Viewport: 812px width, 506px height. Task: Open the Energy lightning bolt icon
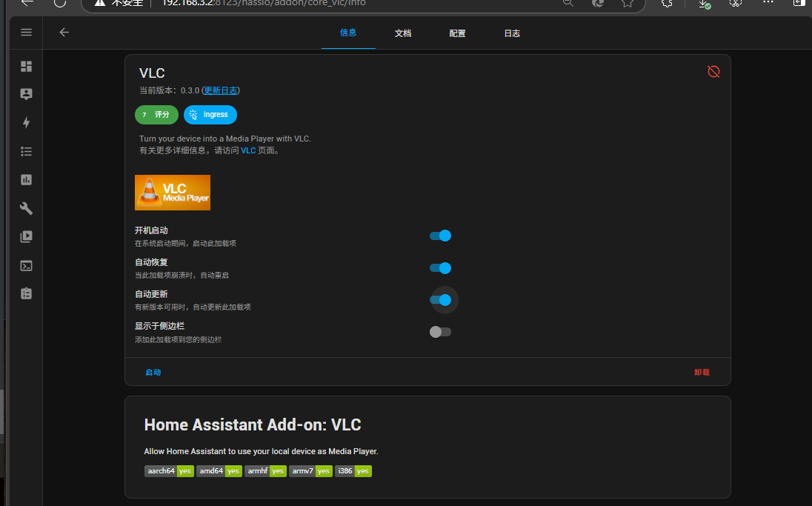coord(27,123)
